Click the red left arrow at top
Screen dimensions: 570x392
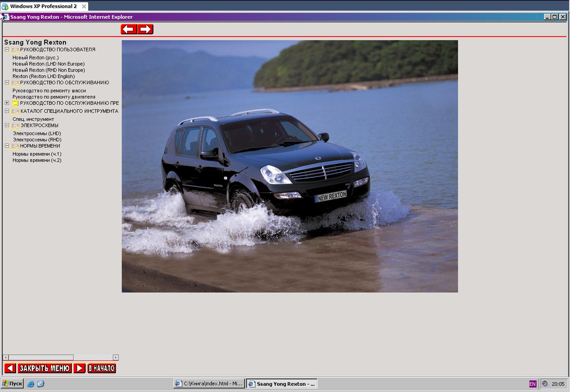coord(129,29)
